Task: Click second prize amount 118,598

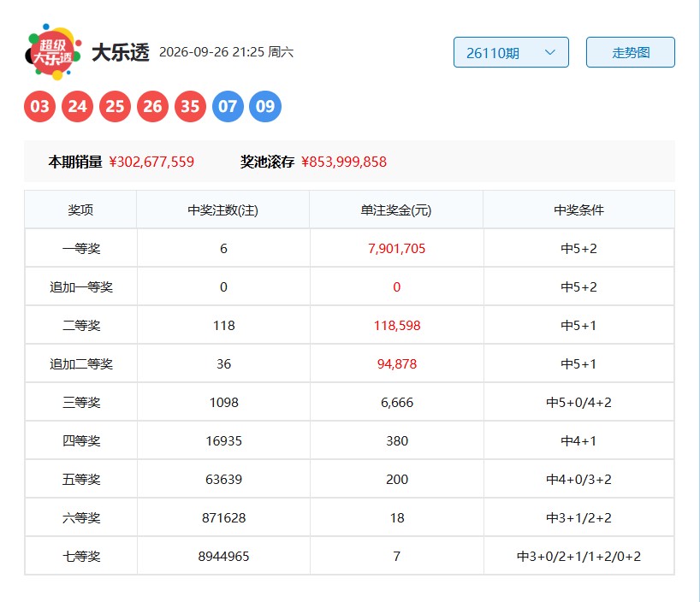Action: click(x=397, y=325)
